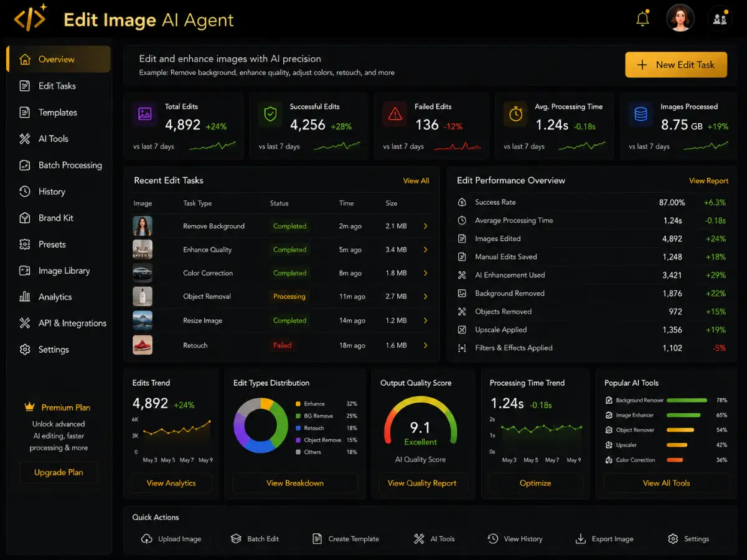Click the New Edit Task button
This screenshot has width=747, height=560.
[x=676, y=65]
